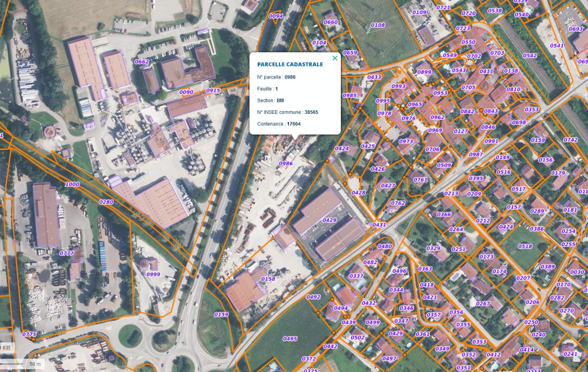Click parcel 0915 label
This screenshot has height=372, width=588.
tap(213, 91)
